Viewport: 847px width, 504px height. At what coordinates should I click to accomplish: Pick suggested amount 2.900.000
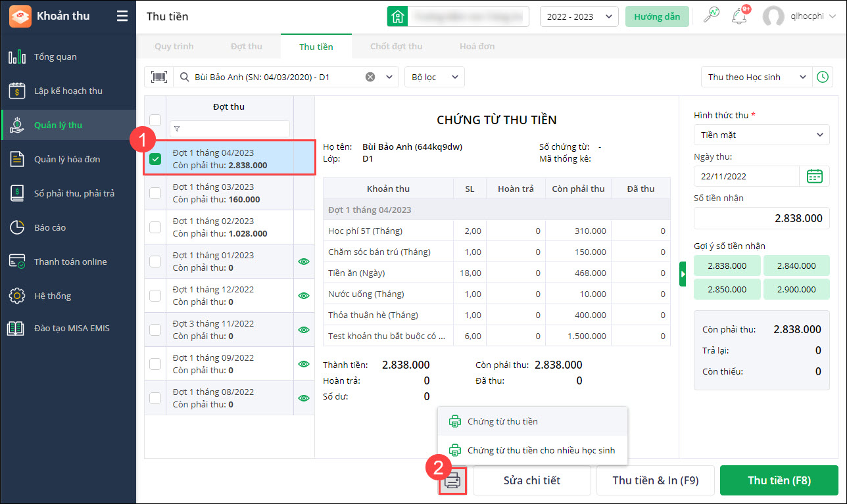(x=796, y=289)
